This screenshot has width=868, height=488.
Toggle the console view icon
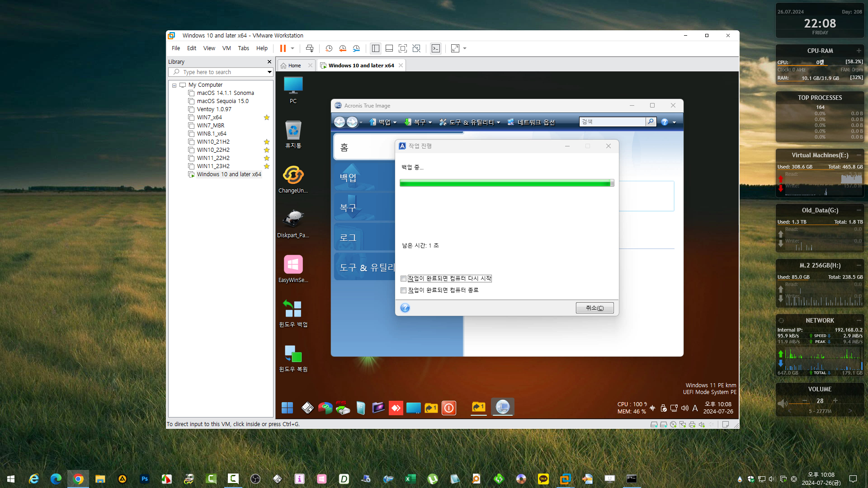point(436,48)
